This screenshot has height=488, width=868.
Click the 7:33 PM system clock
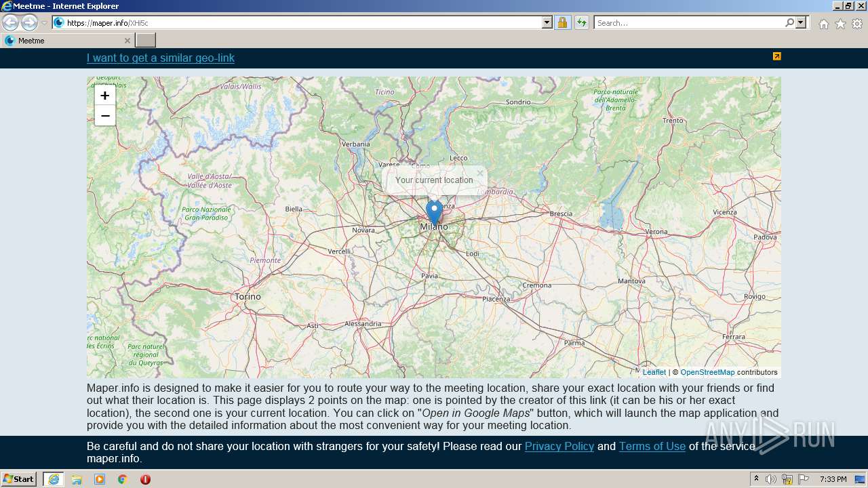(x=833, y=479)
